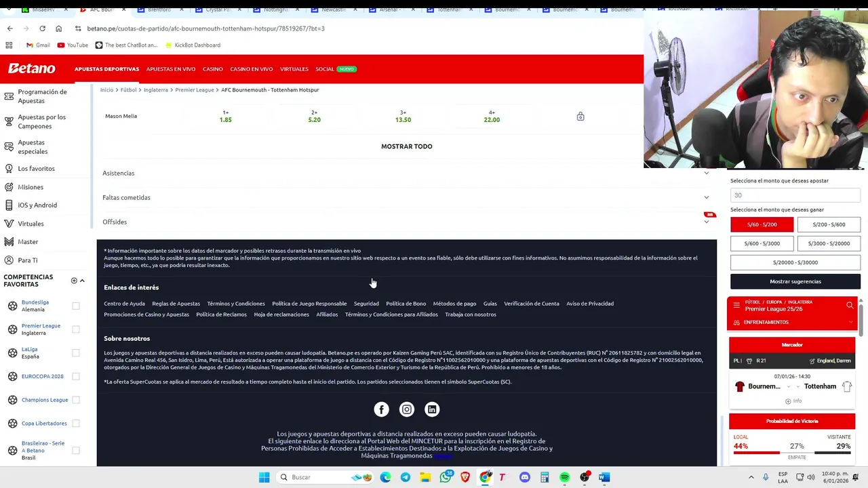Click Mostrar Todo to show all players
Viewport: 868px width, 488px height.
pyautogui.click(x=406, y=146)
